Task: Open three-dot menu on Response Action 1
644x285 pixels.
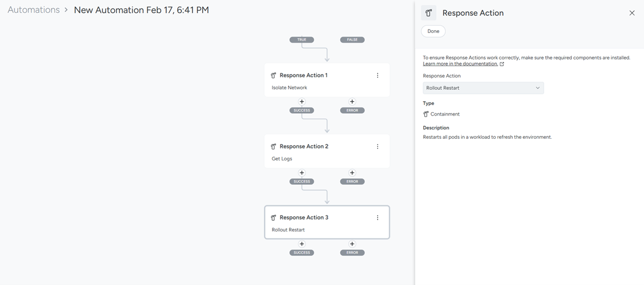Action: (378, 75)
